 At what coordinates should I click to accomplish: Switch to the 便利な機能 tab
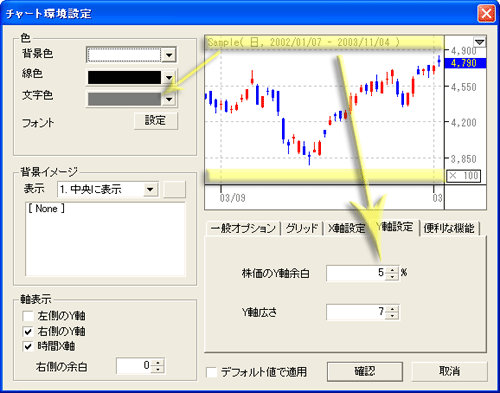[x=449, y=228]
